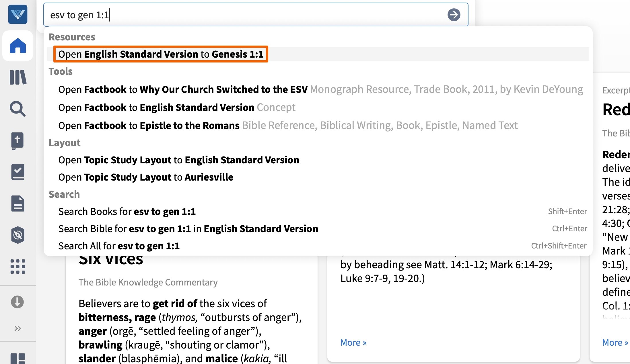
Task: Click the arrow submit button in search bar
Action: coord(454,15)
